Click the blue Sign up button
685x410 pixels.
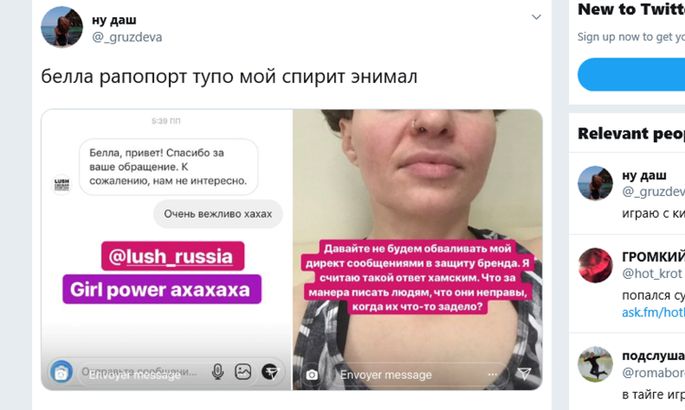631,75
